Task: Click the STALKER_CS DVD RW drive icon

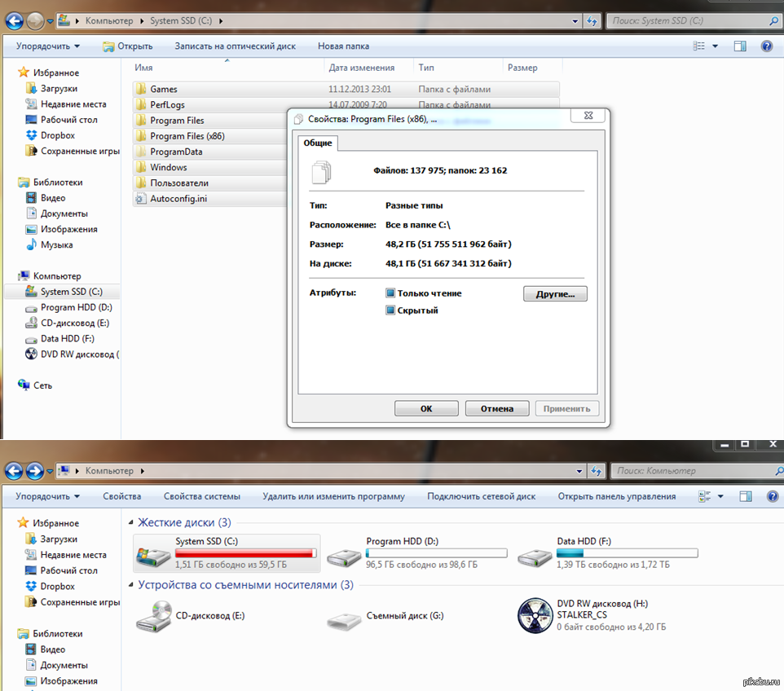Action: 535,616
